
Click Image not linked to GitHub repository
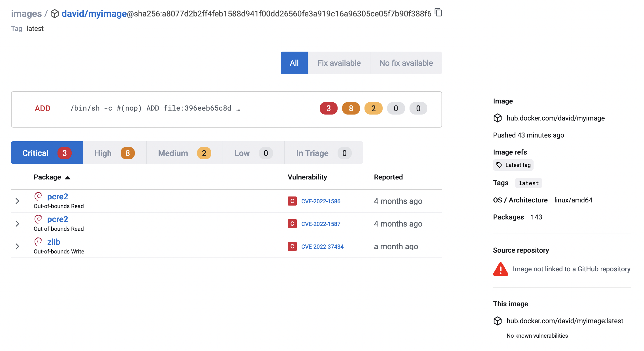click(572, 269)
